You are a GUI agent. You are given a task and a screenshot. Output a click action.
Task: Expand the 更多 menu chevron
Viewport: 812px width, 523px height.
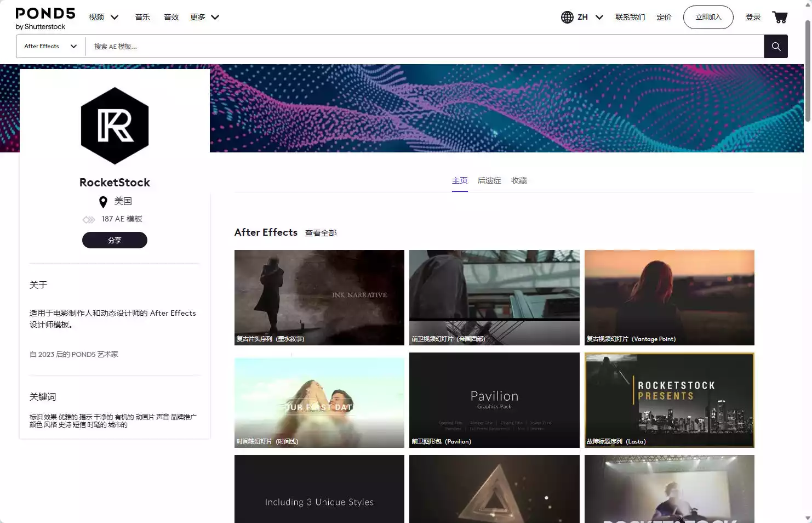click(215, 18)
